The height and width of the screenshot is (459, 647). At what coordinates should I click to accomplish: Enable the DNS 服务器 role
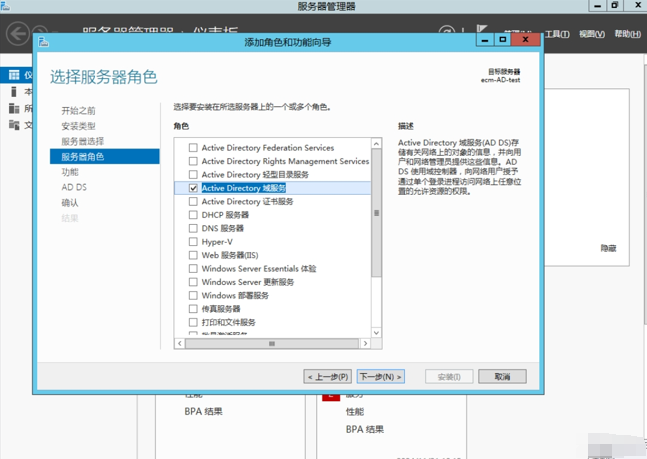(x=193, y=228)
